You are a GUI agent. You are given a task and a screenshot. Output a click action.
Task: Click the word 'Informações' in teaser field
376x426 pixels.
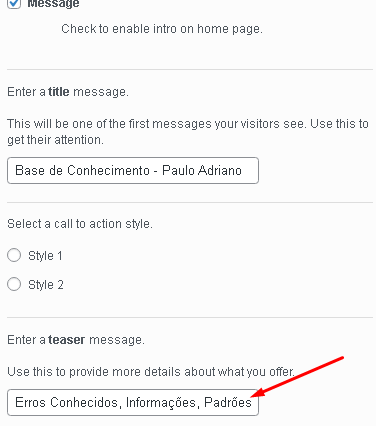(x=163, y=402)
